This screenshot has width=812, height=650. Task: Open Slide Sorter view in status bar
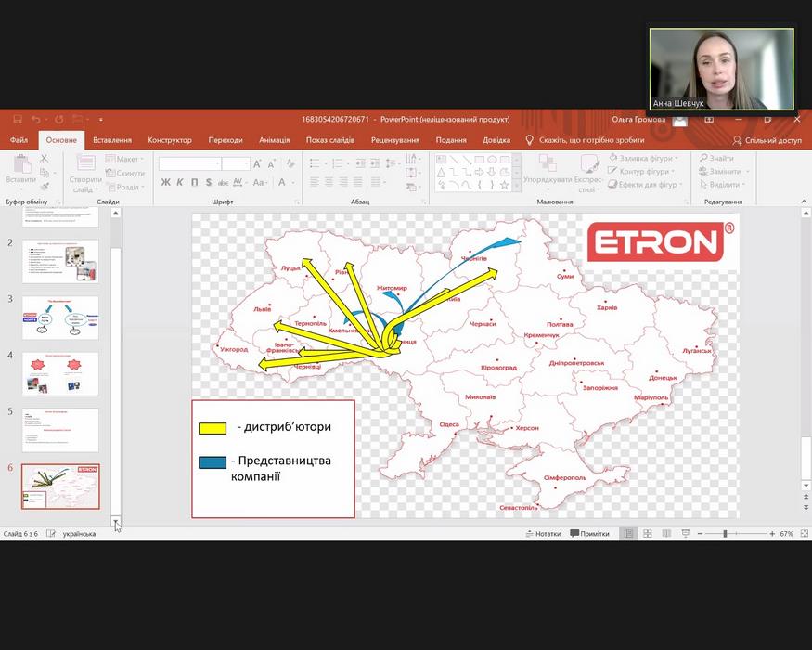click(647, 534)
